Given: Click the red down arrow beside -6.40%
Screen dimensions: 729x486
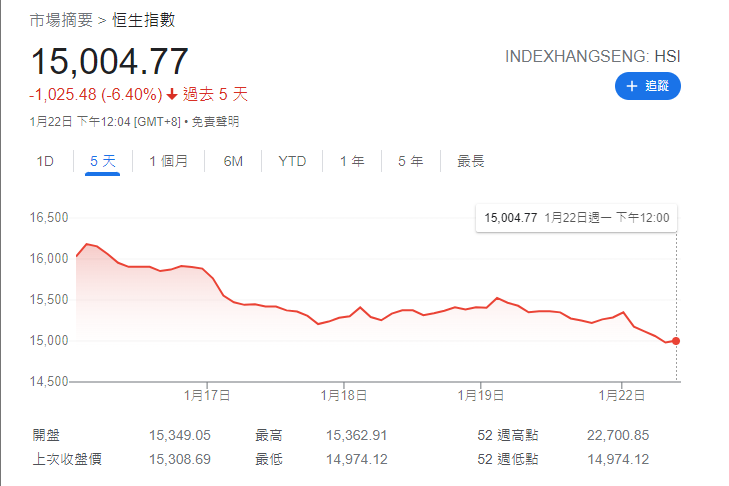Looking at the screenshot, I should [x=172, y=95].
